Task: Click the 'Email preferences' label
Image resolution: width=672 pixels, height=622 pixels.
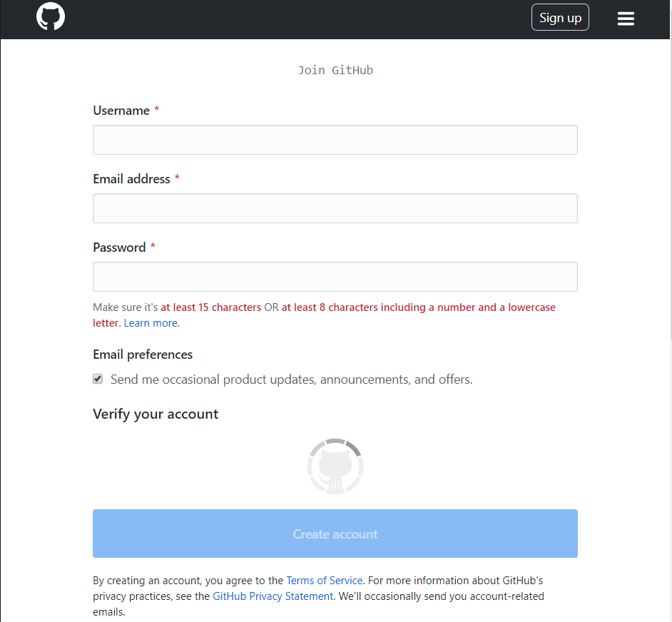Action: click(x=143, y=355)
